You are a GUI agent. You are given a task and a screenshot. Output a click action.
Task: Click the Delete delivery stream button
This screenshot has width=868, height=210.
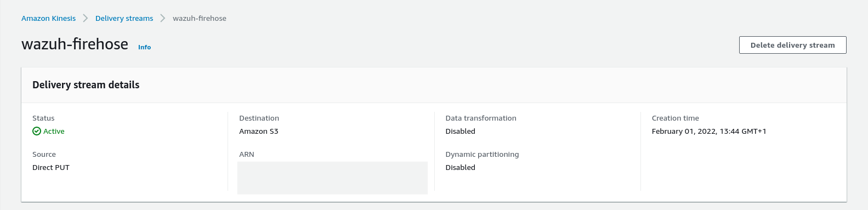coord(792,45)
